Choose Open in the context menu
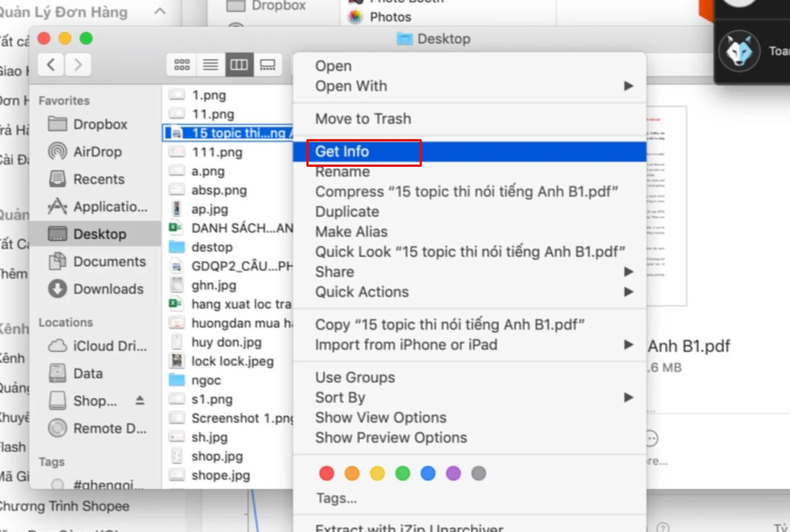The height and width of the screenshot is (532, 790). coord(470,66)
